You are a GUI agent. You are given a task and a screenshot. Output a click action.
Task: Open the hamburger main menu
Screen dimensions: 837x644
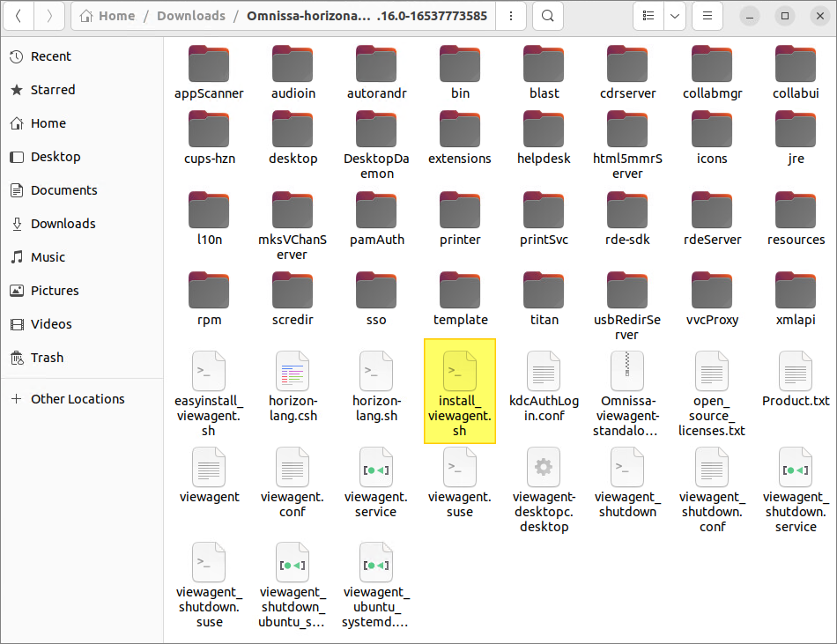[707, 16]
